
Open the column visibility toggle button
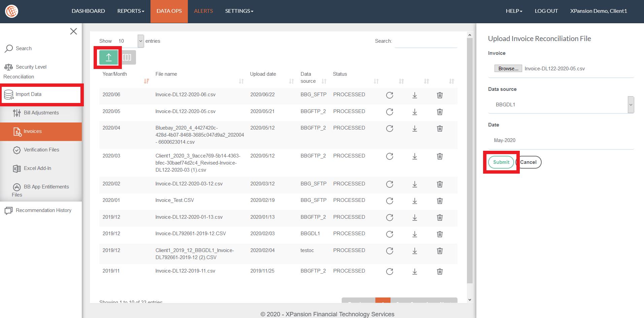(x=127, y=58)
